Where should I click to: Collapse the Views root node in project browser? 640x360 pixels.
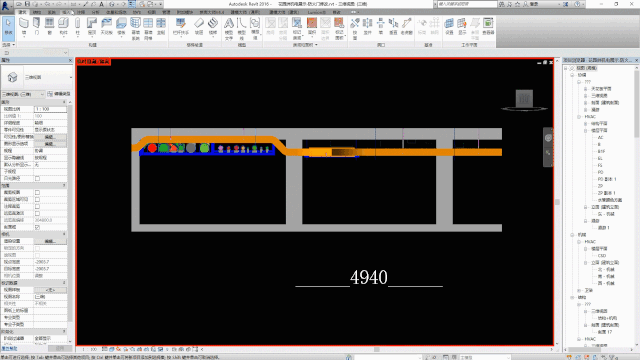566,68
